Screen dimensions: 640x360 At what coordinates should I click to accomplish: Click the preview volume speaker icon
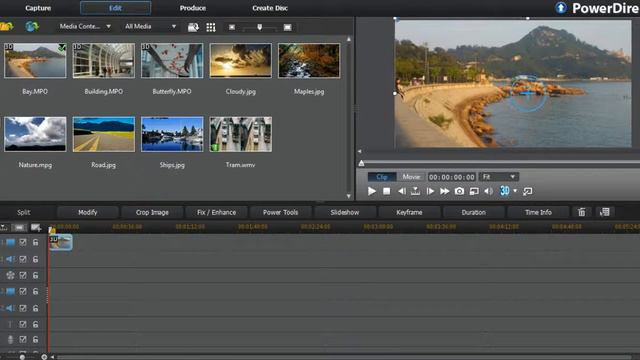(488, 191)
